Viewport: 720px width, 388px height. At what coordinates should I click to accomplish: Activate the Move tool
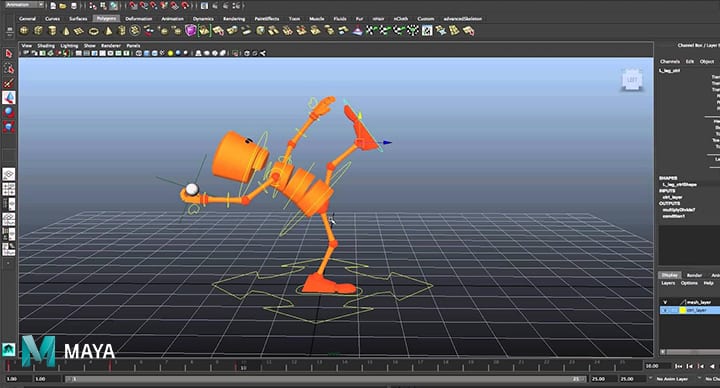pyautogui.click(x=9, y=97)
